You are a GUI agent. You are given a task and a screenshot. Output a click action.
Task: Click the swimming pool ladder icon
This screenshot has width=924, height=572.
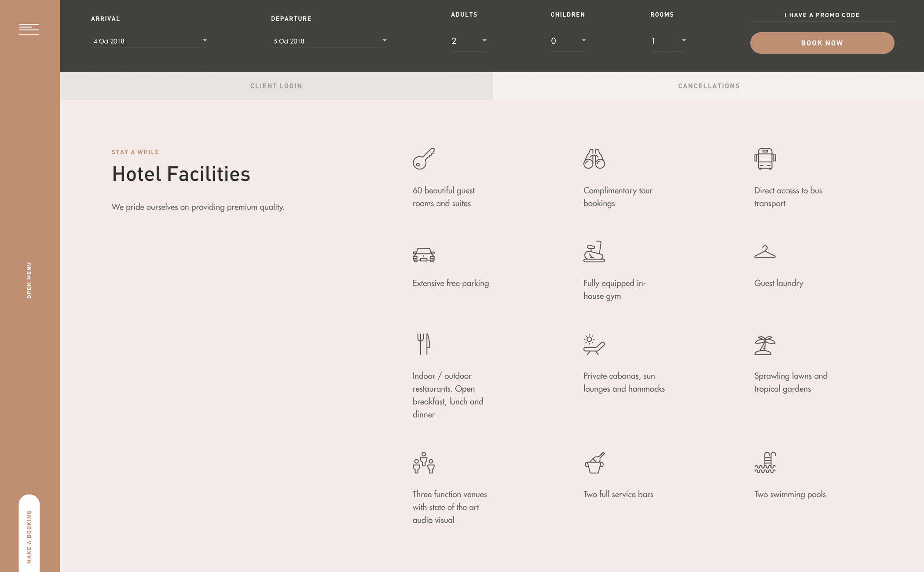point(765,462)
